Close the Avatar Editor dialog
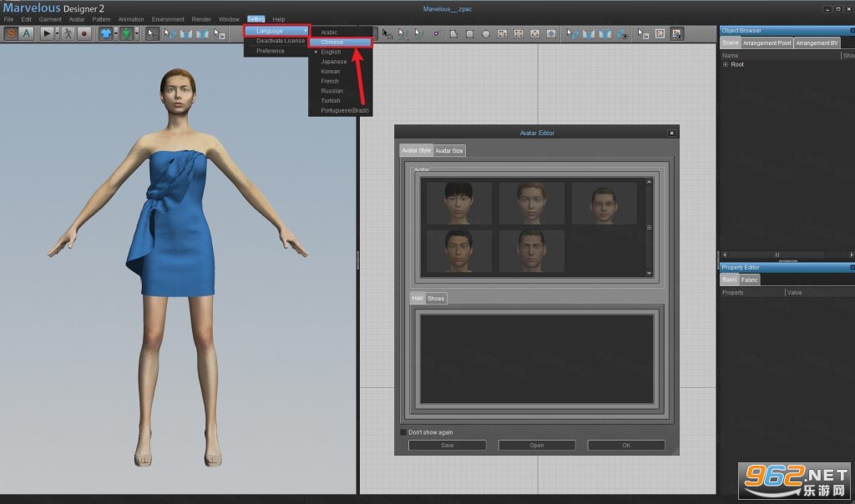 point(672,133)
